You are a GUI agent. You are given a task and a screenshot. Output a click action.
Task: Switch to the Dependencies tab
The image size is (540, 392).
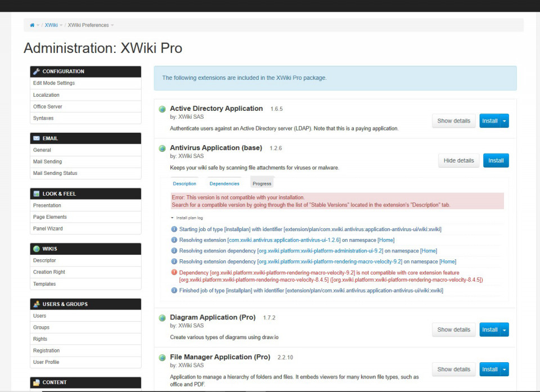coord(224,183)
